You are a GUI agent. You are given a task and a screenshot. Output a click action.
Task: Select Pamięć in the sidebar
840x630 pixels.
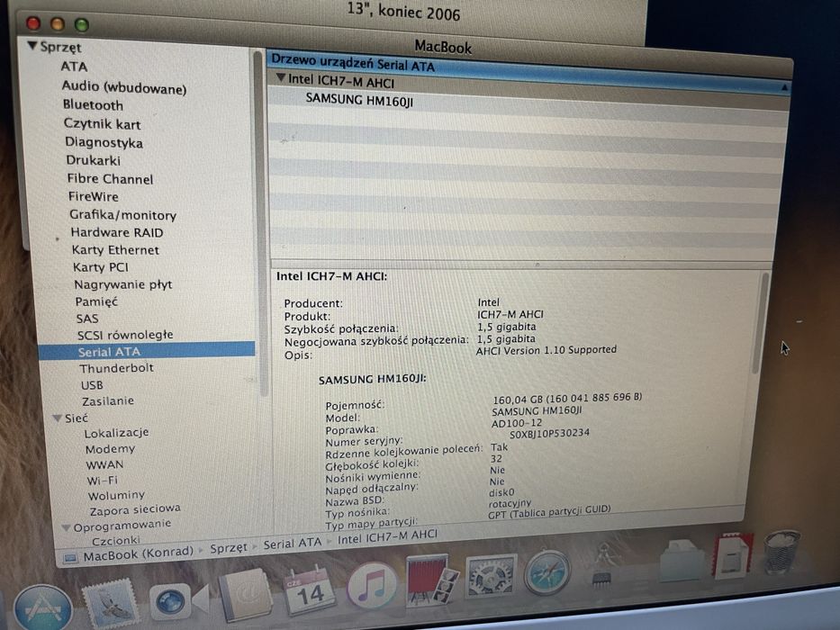click(96, 301)
